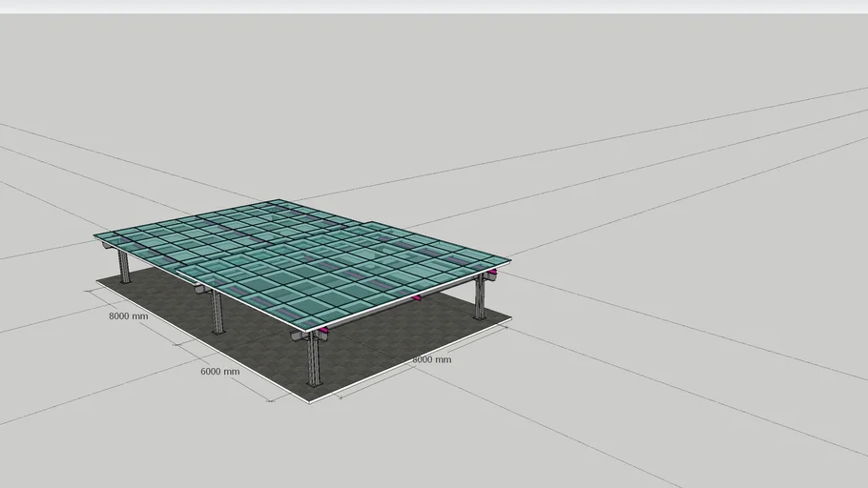The image size is (868, 488).
Task: Pick the right-end support column
Action: click(480, 296)
